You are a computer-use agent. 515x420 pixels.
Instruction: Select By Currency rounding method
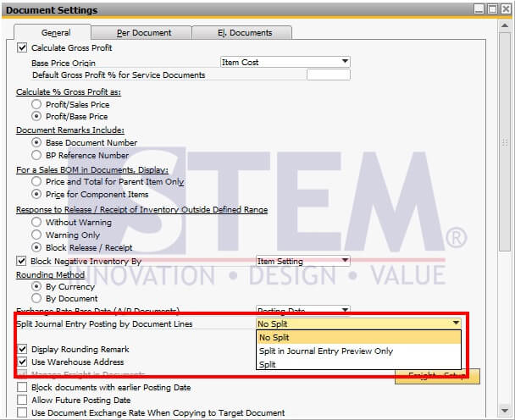[x=36, y=286]
